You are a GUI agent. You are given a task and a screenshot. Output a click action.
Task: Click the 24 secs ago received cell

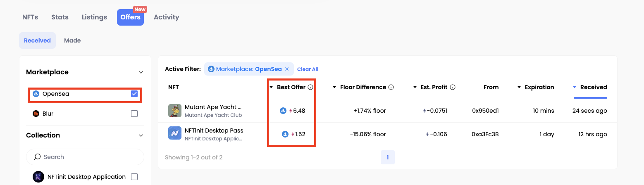(590, 111)
